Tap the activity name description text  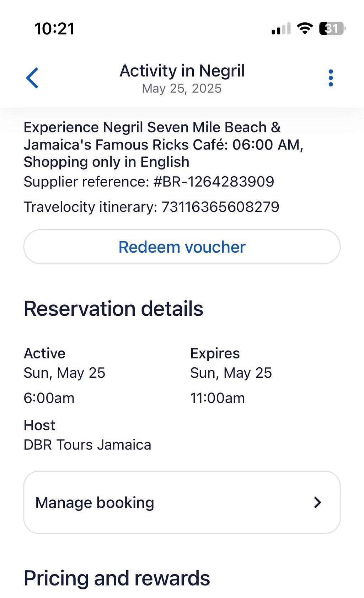[x=164, y=145]
